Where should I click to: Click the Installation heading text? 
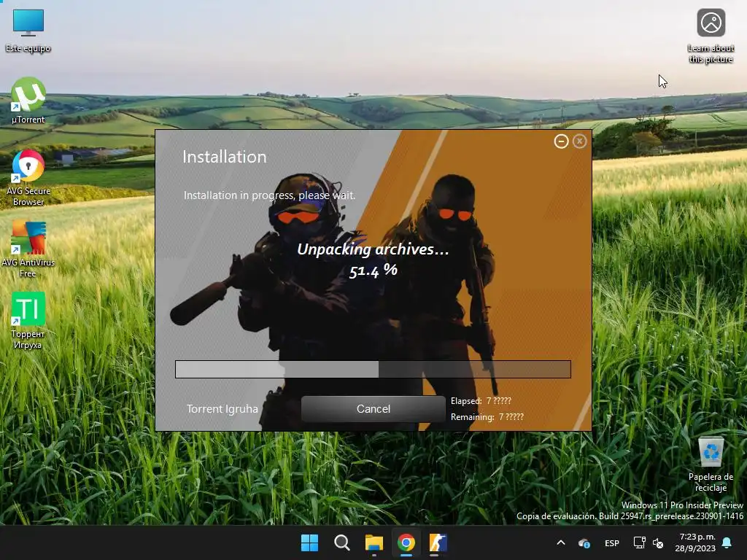225,157
